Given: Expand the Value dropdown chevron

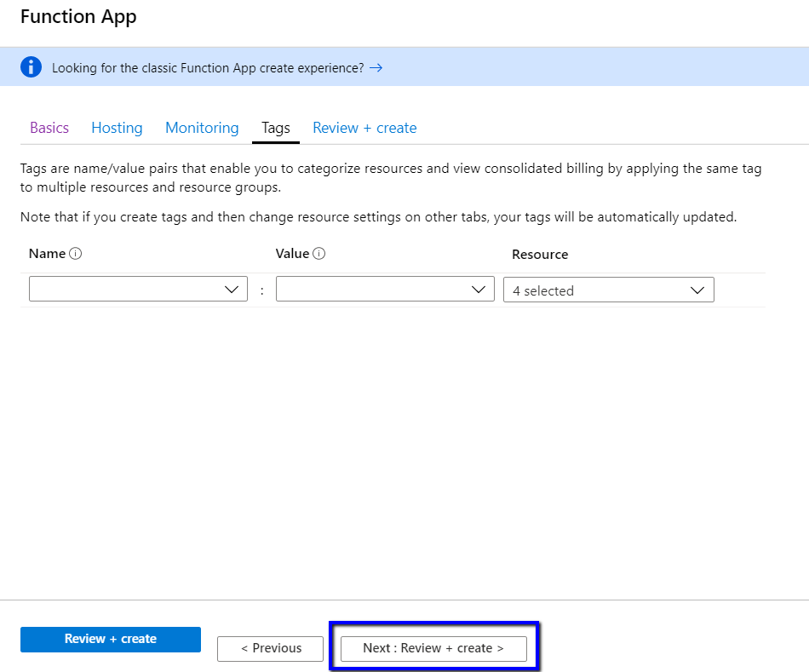Looking at the screenshot, I should pos(478,290).
